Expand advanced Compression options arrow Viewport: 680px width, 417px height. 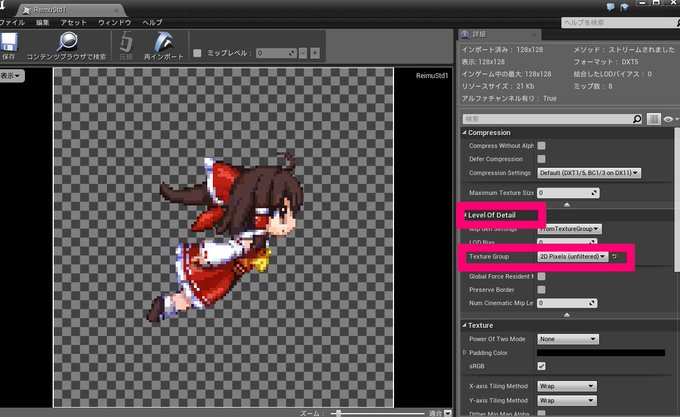coord(566,204)
